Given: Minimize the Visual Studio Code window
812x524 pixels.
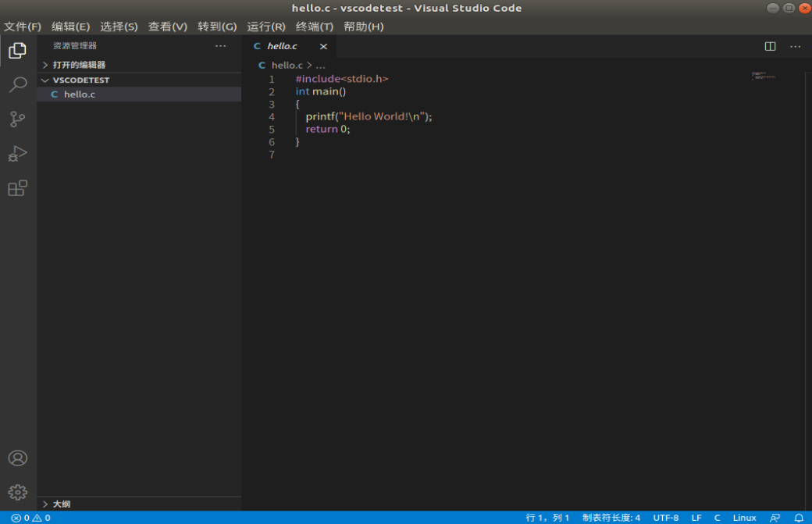Looking at the screenshot, I should coord(773,8).
